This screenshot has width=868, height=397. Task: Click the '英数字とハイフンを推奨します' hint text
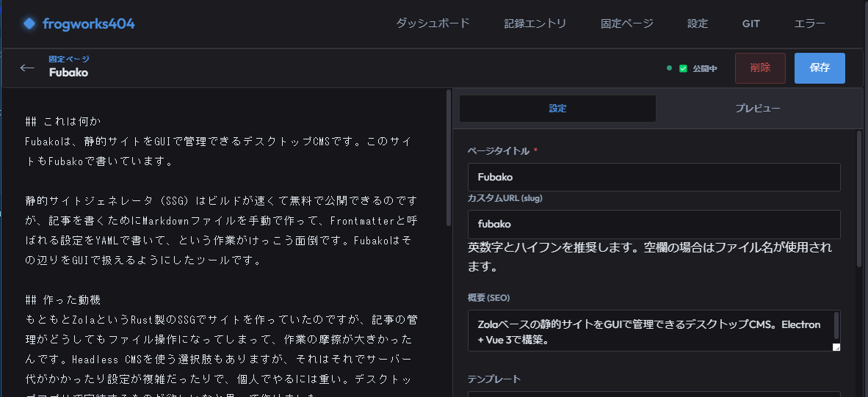(x=650, y=257)
